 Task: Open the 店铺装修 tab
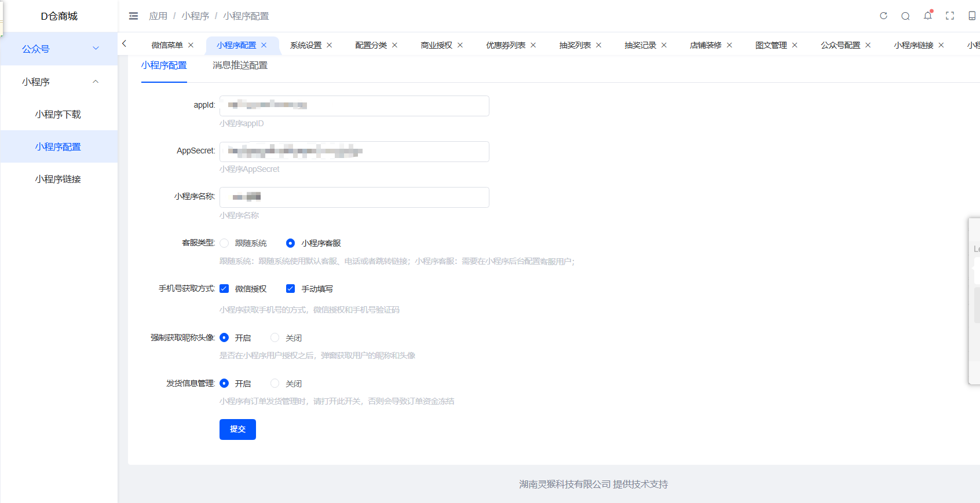click(705, 45)
